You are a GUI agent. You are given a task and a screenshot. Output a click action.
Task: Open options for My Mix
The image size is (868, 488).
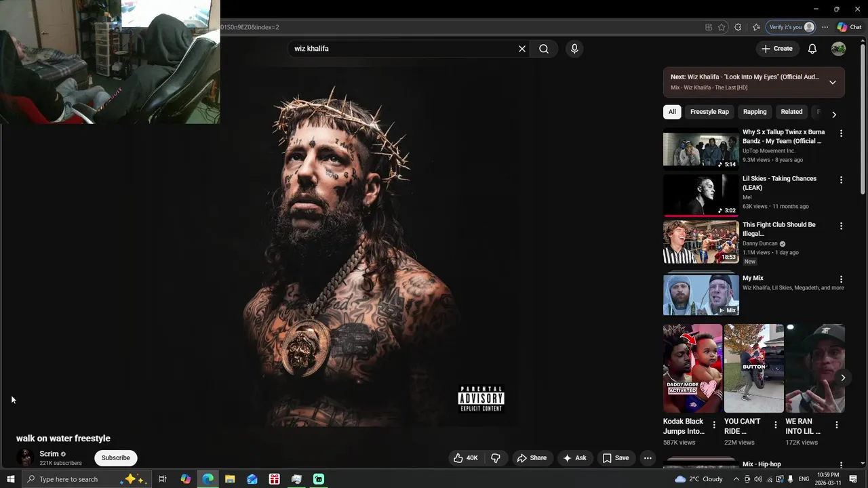[841, 279]
